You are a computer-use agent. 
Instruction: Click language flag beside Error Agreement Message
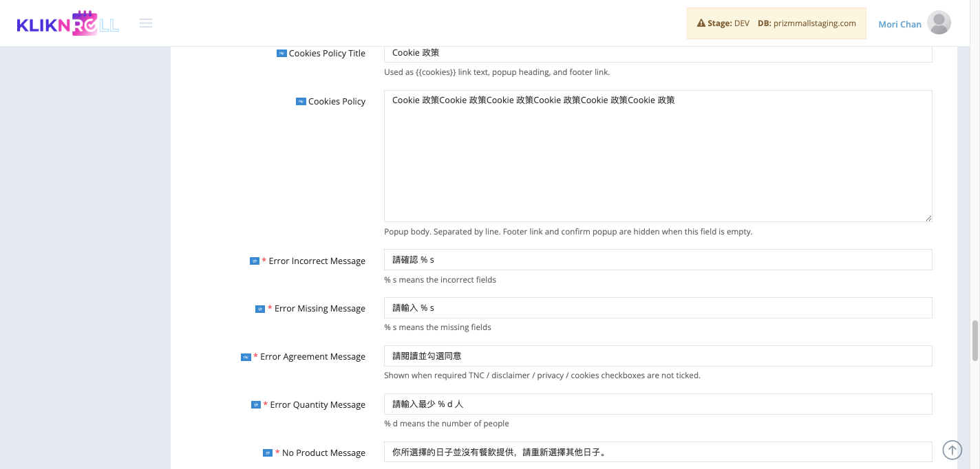pyautogui.click(x=246, y=357)
